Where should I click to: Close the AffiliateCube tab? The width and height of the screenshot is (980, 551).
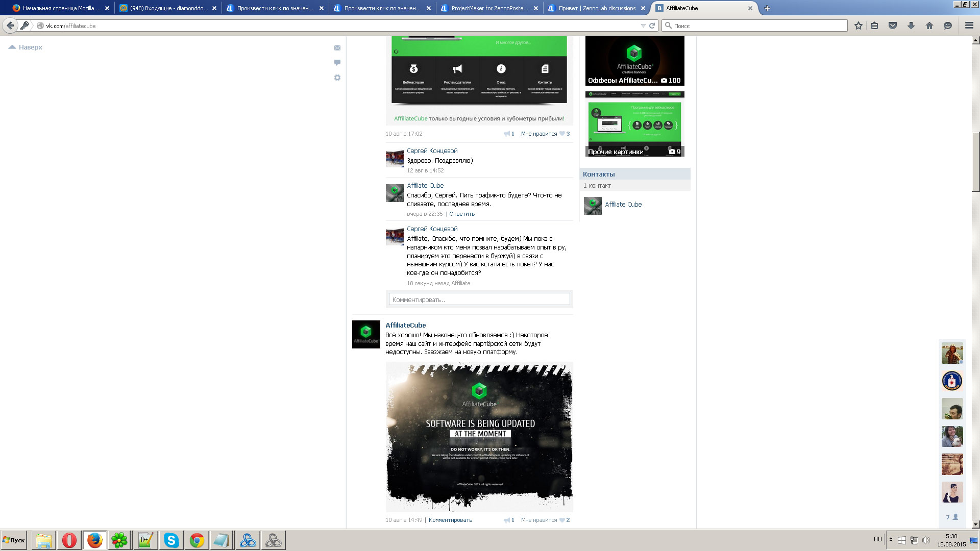pos(750,8)
